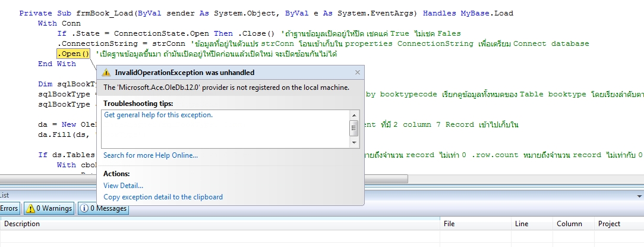This screenshot has height=247, width=644.
Task: Toggle the 0 Warnings filter button
Action: pos(49,208)
